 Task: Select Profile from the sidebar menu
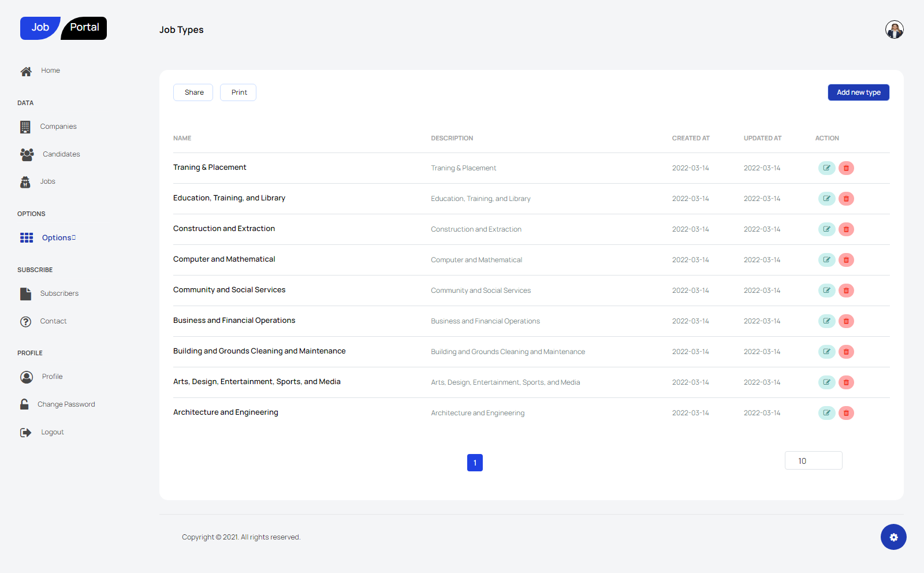point(51,376)
